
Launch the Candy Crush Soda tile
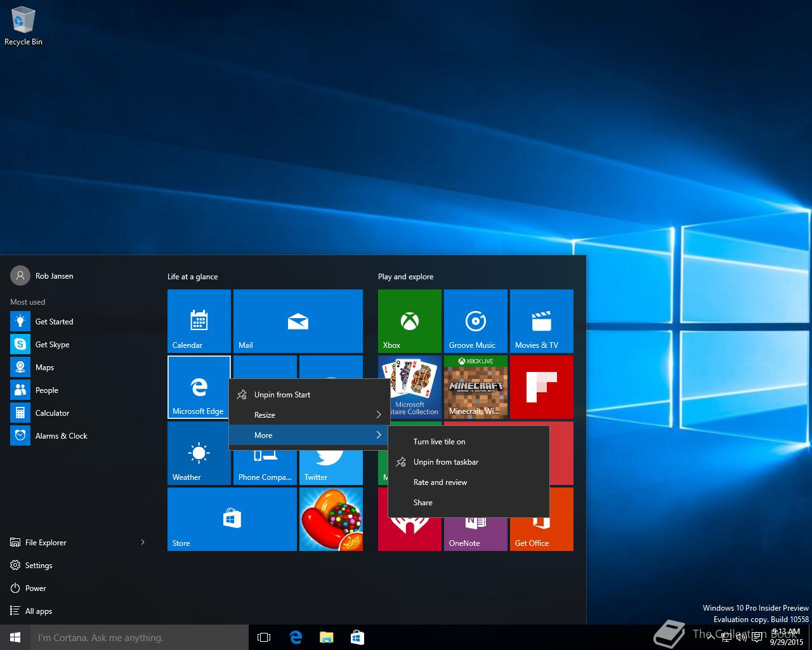pos(331,519)
